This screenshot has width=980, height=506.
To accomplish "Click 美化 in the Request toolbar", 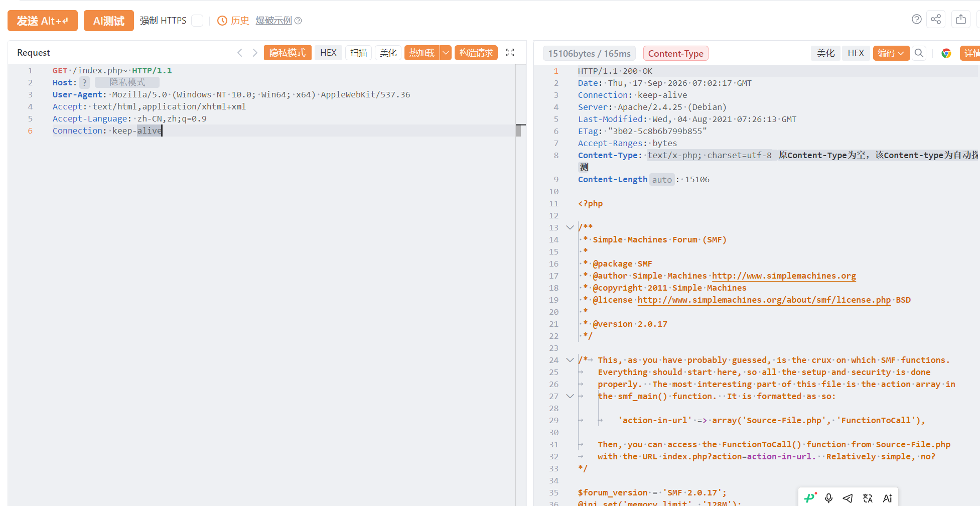I will click(x=388, y=53).
